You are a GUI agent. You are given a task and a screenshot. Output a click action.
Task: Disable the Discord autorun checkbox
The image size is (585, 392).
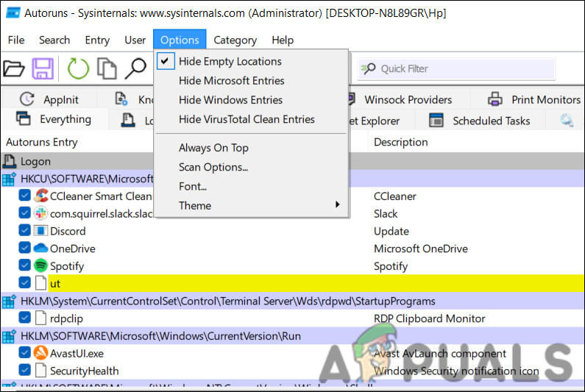click(24, 230)
